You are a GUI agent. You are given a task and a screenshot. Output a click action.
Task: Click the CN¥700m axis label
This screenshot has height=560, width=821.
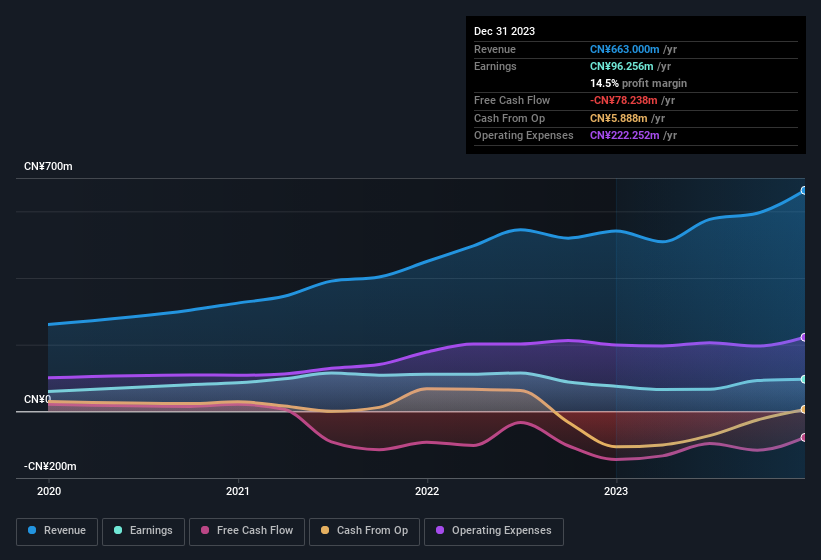pos(48,166)
